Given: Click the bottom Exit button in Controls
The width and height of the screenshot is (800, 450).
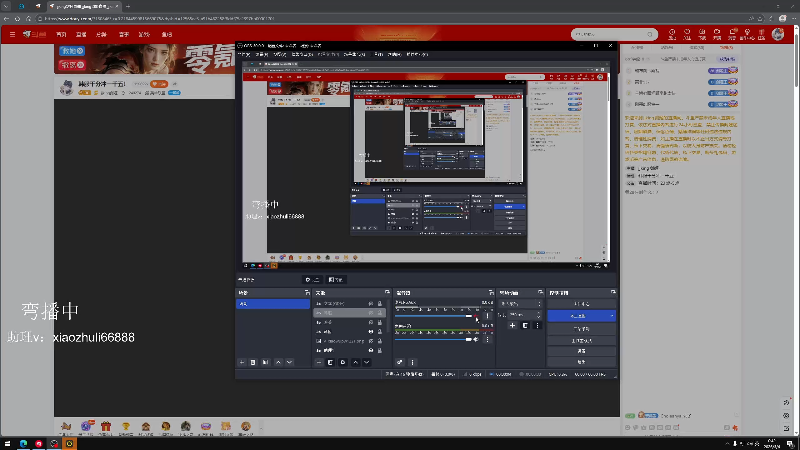Looking at the screenshot, I should point(581,362).
